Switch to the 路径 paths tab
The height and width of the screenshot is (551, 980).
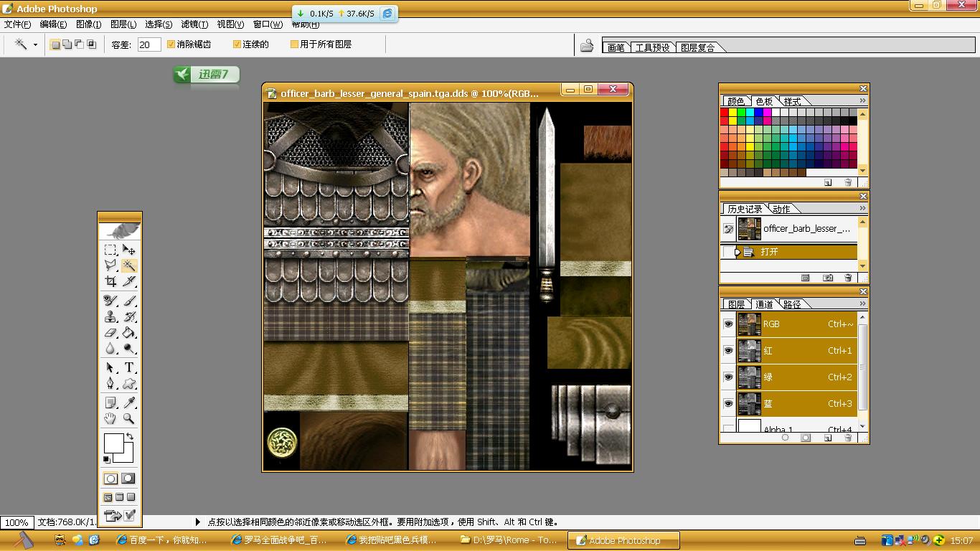point(792,304)
